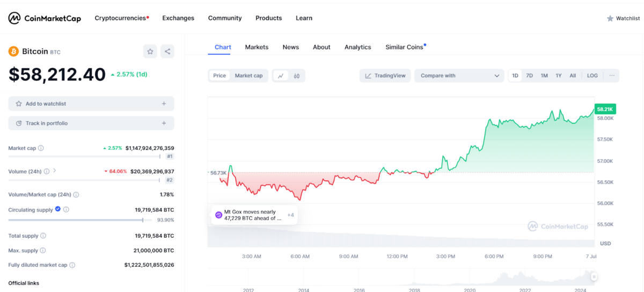Select the 7D time range

(x=529, y=76)
